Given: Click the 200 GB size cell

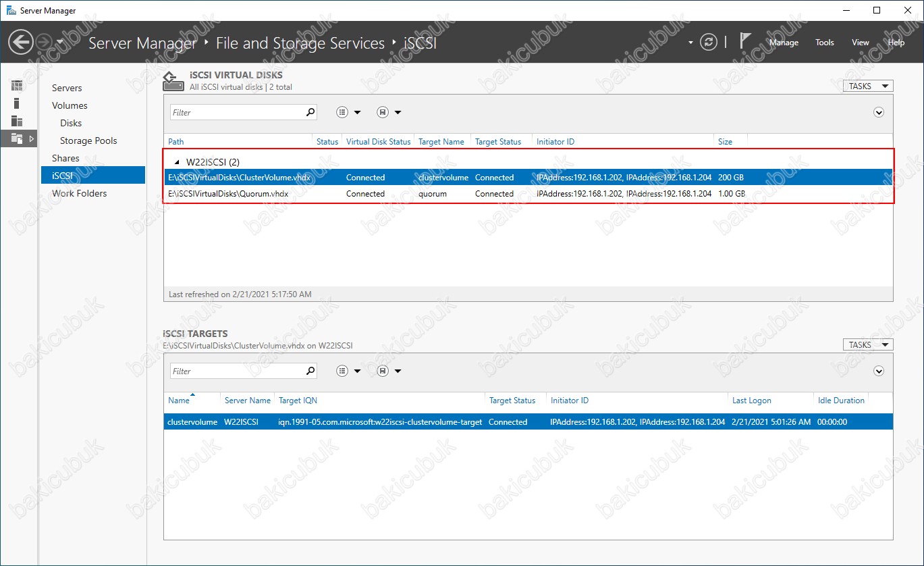Looking at the screenshot, I should point(731,178).
